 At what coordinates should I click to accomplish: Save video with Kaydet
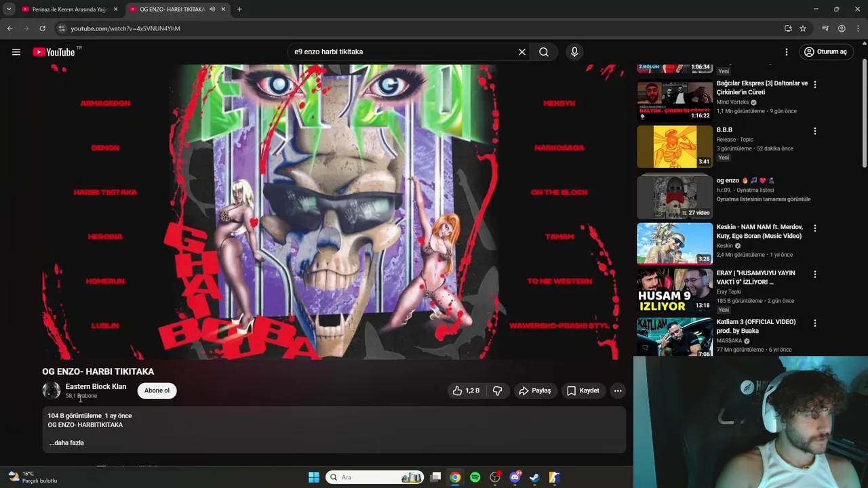coord(583,390)
